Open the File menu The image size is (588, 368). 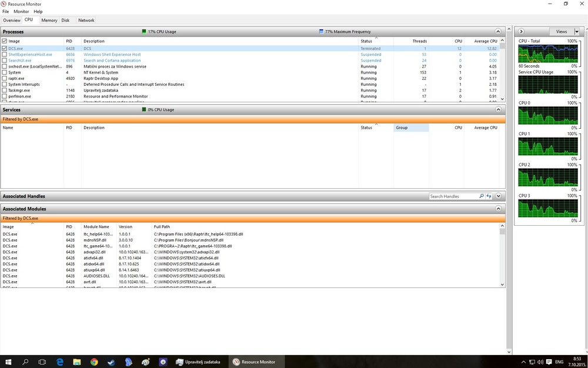(6, 12)
